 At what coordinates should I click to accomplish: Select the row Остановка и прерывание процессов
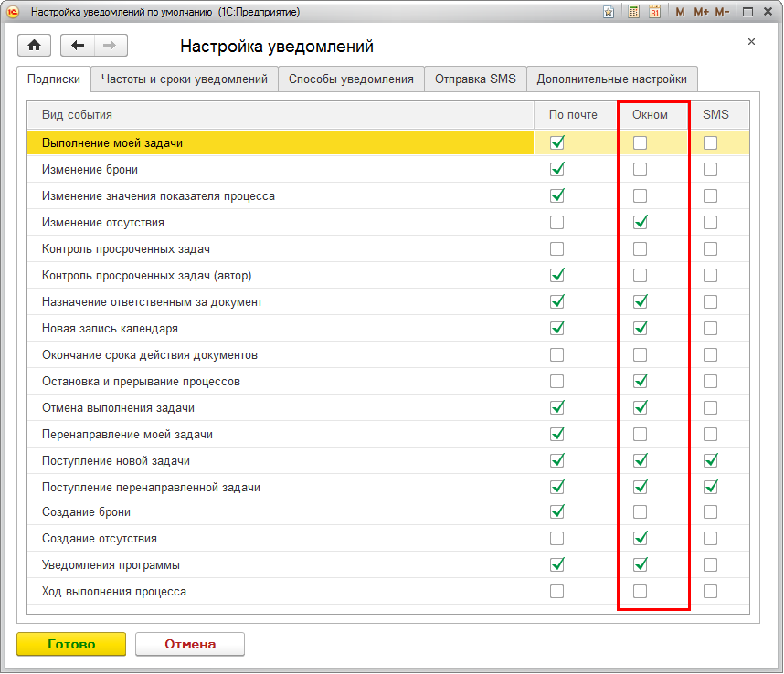tap(388, 381)
